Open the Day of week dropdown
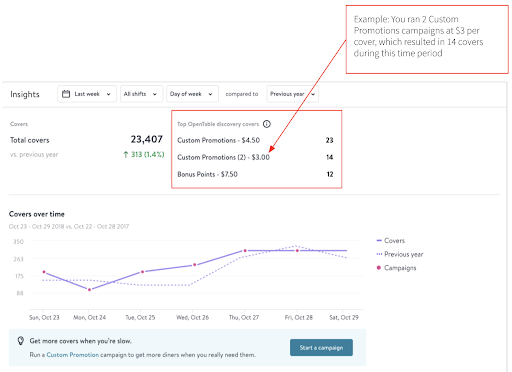 coord(192,94)
